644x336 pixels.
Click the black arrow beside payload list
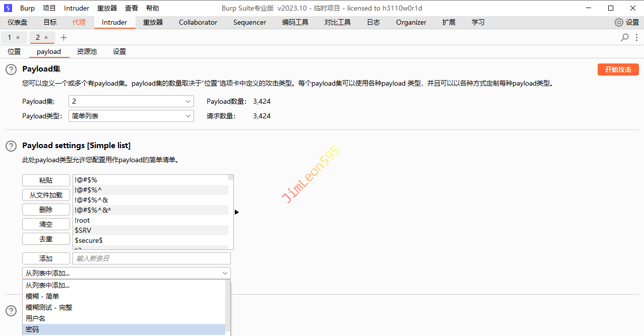pos(237,212)
